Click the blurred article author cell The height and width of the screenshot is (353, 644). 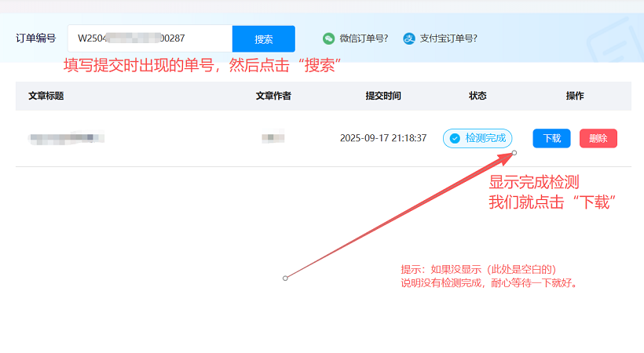point(273,137)
